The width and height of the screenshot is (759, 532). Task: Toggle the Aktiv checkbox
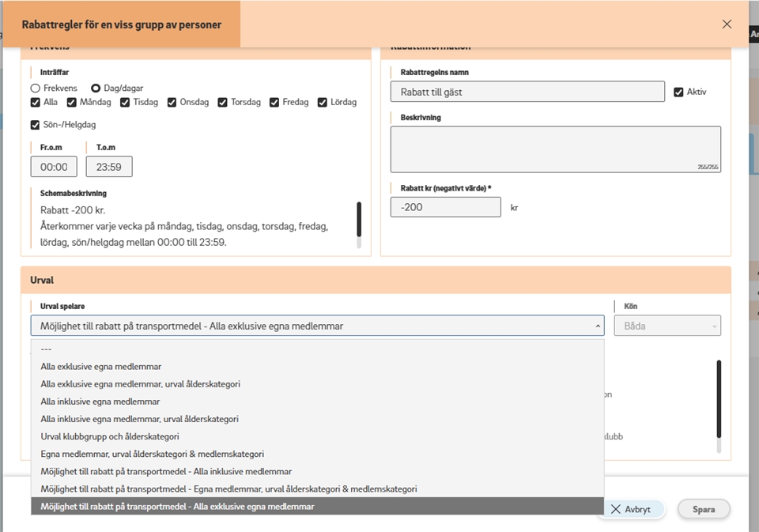pos(678,92)
